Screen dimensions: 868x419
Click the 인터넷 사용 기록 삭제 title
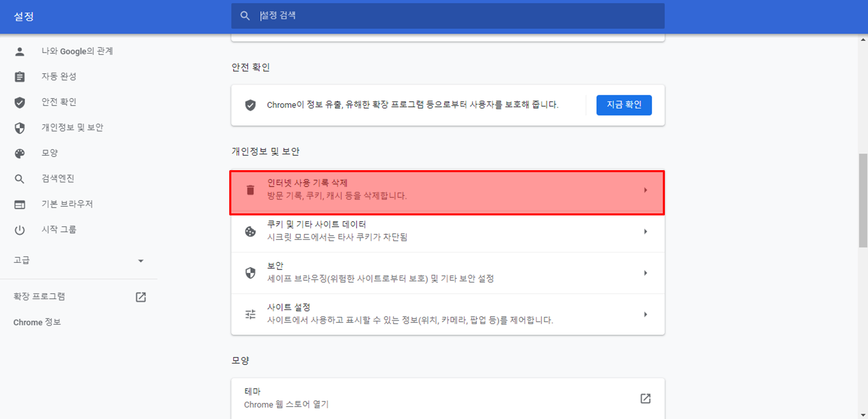[307, 183]
